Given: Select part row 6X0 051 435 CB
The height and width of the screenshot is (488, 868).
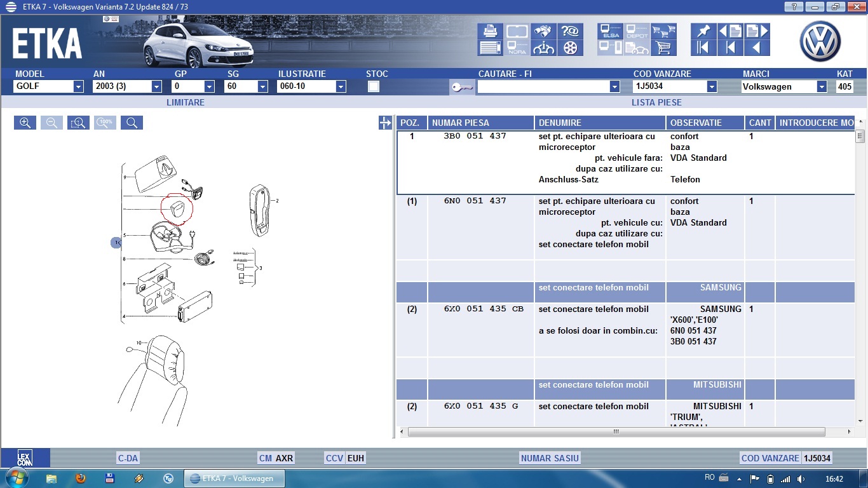Looking at the screenshot, I should [626, 330].
